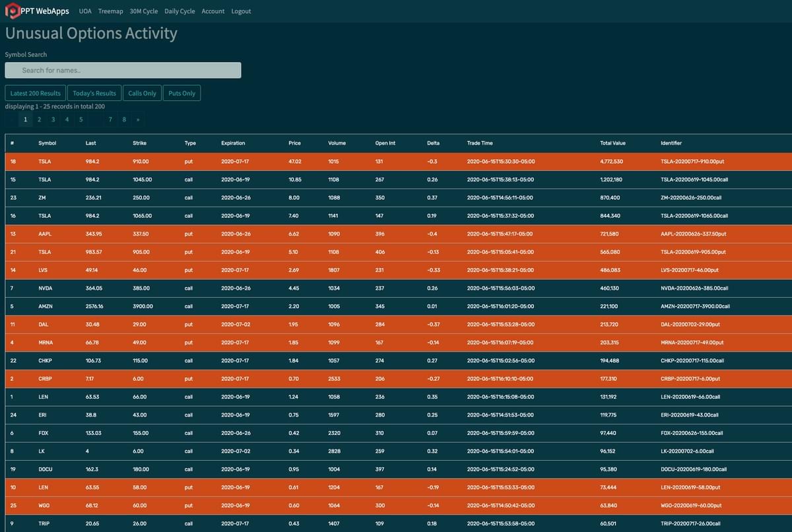Image resolution: width=792 pixels, height=532 pixels.
Task: Click the Total Value column header
Action: click(612, 143)
